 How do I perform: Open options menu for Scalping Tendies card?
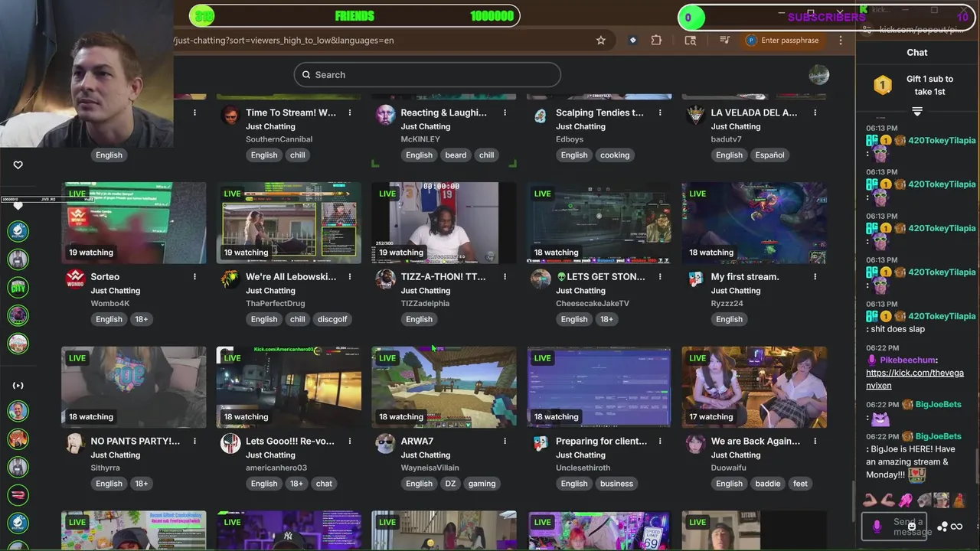(660, 112)
